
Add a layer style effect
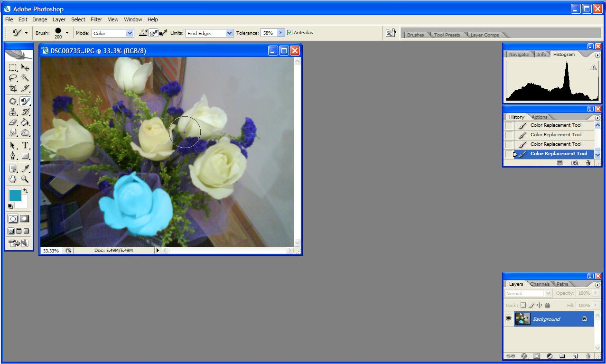[x=524, y=356]
